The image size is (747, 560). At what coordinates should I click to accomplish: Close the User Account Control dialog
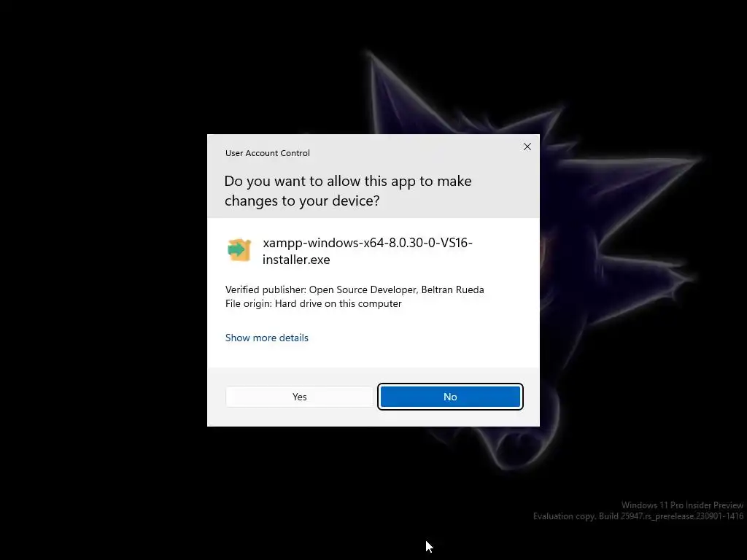click(527, 147)
